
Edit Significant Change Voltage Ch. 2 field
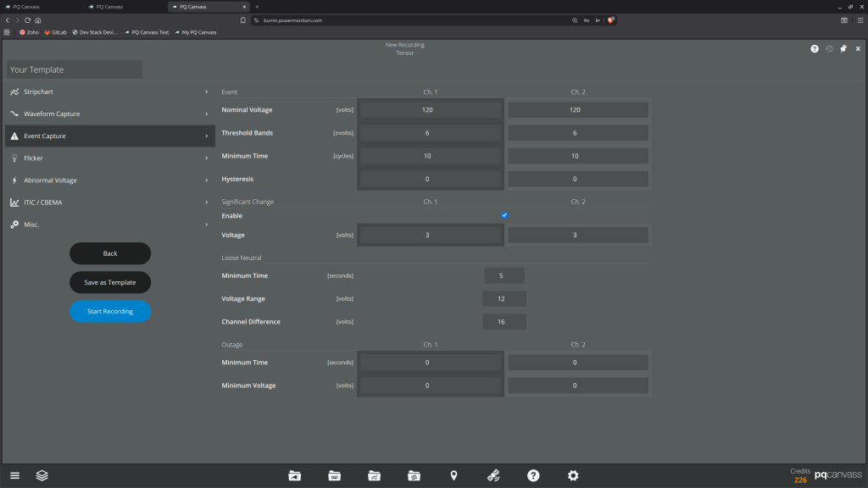click(x=578, y=236)
